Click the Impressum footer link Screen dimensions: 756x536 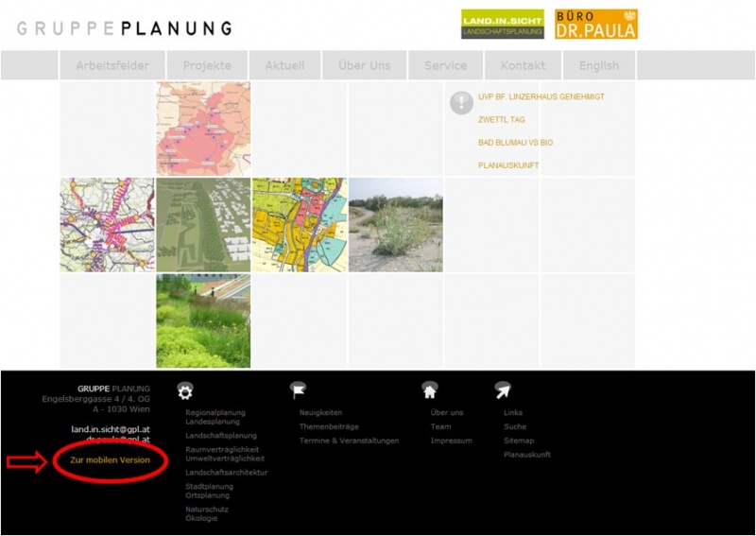point(451,441)
